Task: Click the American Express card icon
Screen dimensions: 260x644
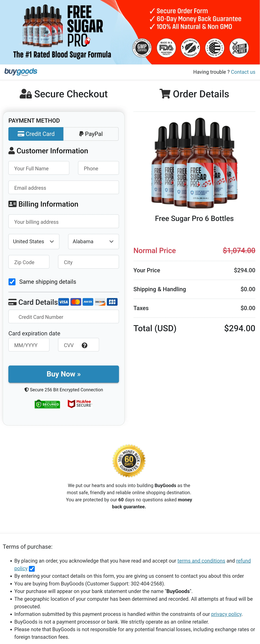Action: [88, 302]
